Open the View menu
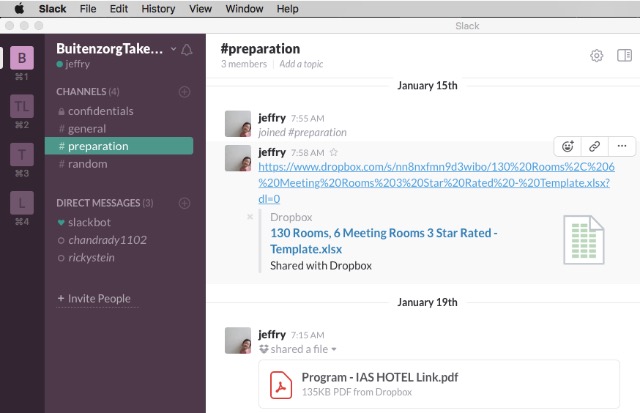Screen dimensions: 640x413 tap(200, 9)
